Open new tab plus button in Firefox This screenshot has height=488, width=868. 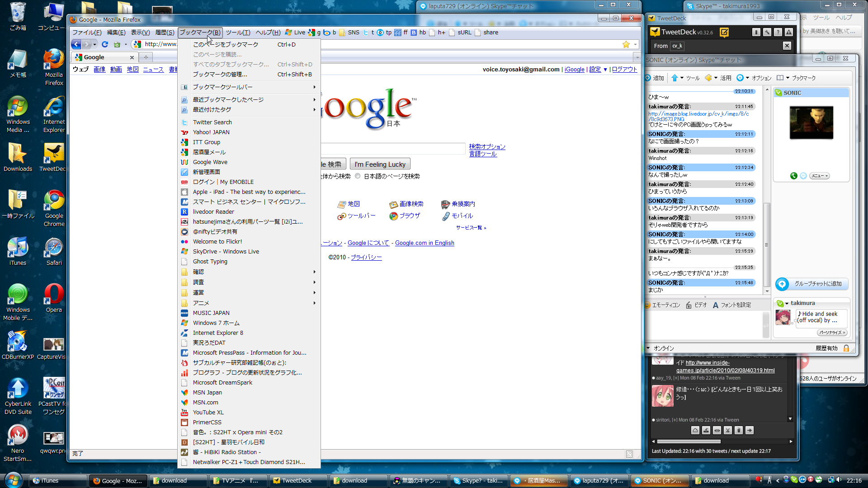coord(146,57)
